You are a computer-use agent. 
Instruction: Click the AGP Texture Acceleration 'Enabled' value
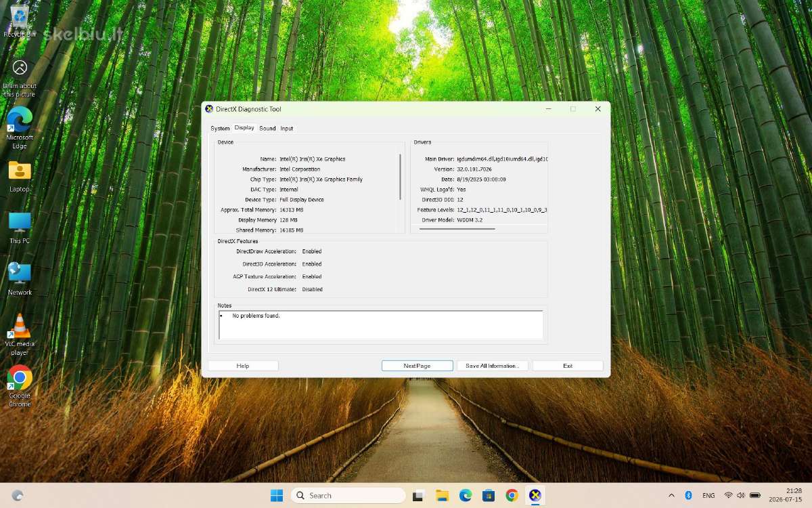[x=312, y=276]
